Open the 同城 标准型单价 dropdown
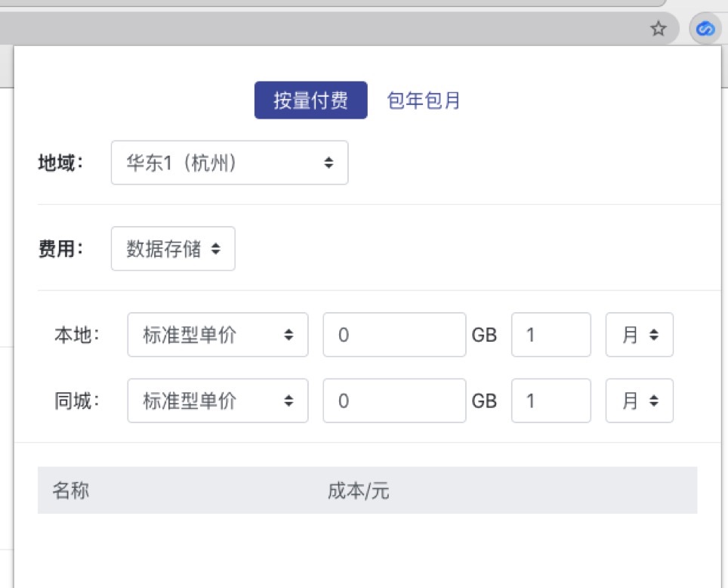728x588 pixels. click(x=217, y=401)
